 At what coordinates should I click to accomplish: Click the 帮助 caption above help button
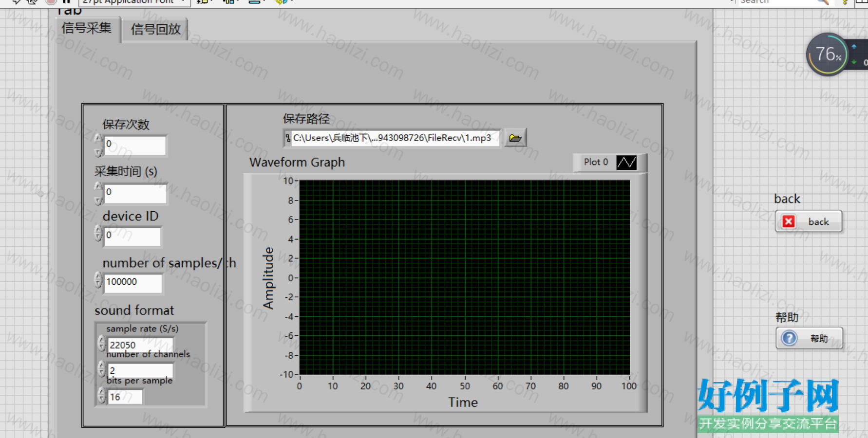(787, 317)
